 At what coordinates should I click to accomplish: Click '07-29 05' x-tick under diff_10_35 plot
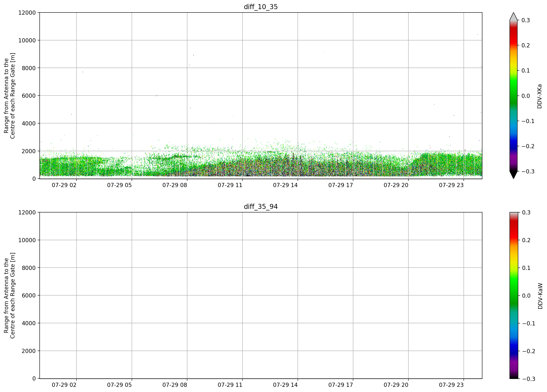point(119,185)
